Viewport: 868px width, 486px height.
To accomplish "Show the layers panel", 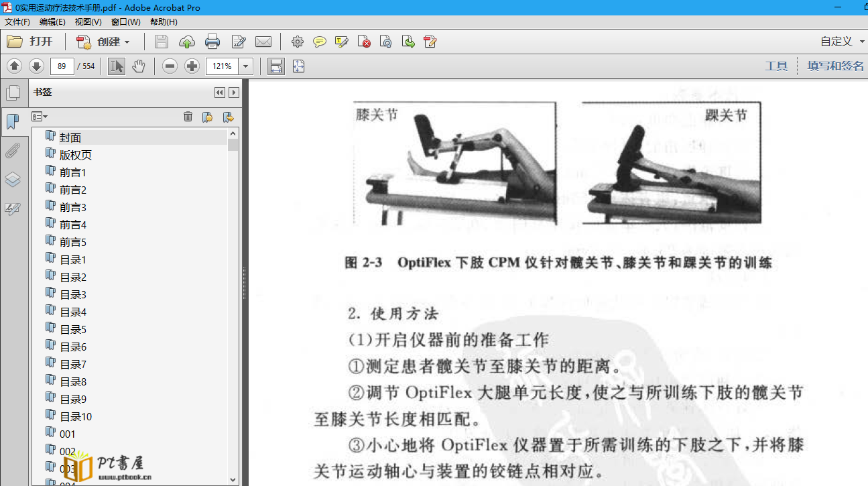I will [13, 180].
